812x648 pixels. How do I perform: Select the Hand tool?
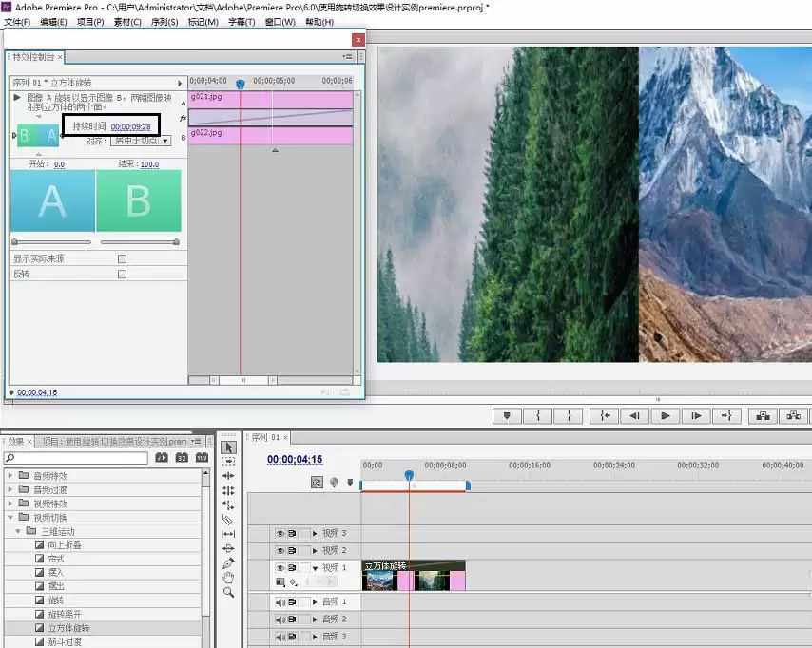coord(228,578)
